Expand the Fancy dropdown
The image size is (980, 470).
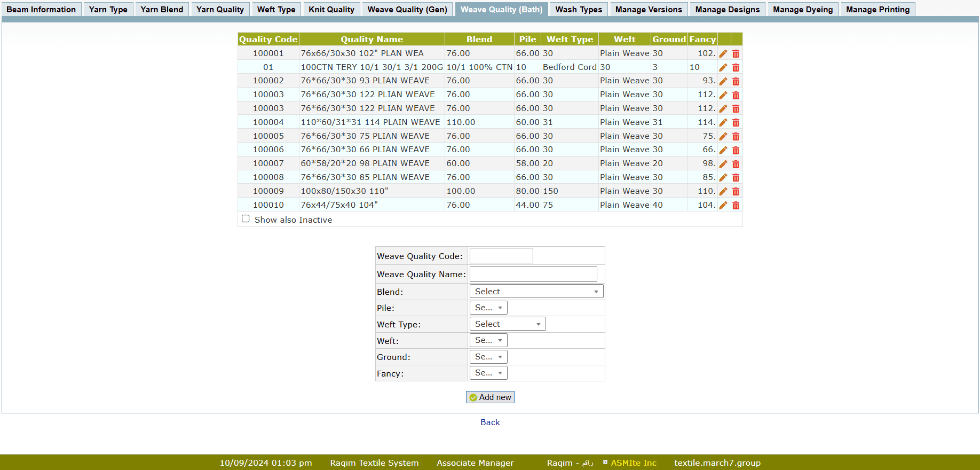pos(488,373)
